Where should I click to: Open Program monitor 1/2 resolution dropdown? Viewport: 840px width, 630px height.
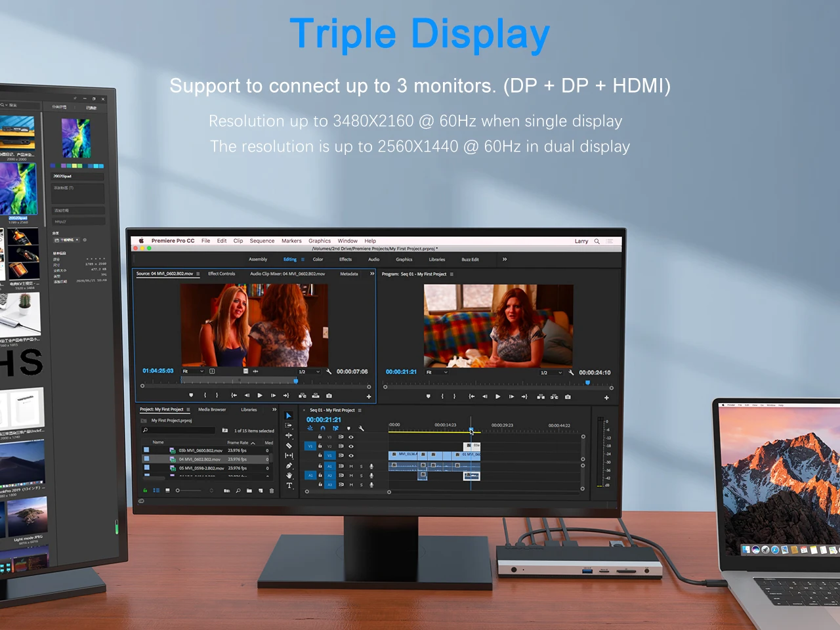(551, 373)
